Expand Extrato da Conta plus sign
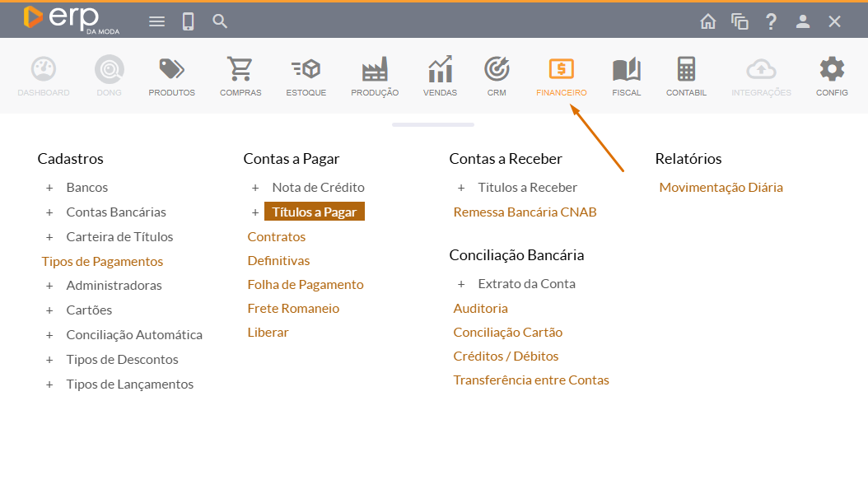Image resolution: width=868 pixels, height=480 pixels. click(461, 284)
